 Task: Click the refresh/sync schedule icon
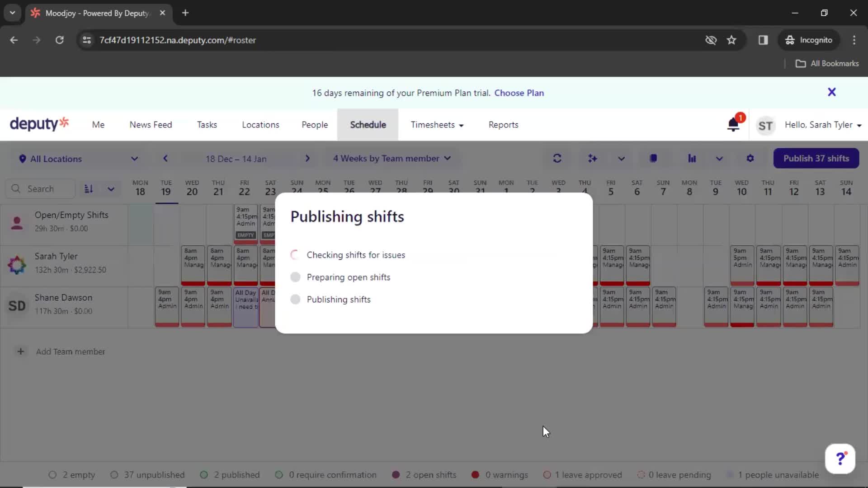(x=558, y=158)
